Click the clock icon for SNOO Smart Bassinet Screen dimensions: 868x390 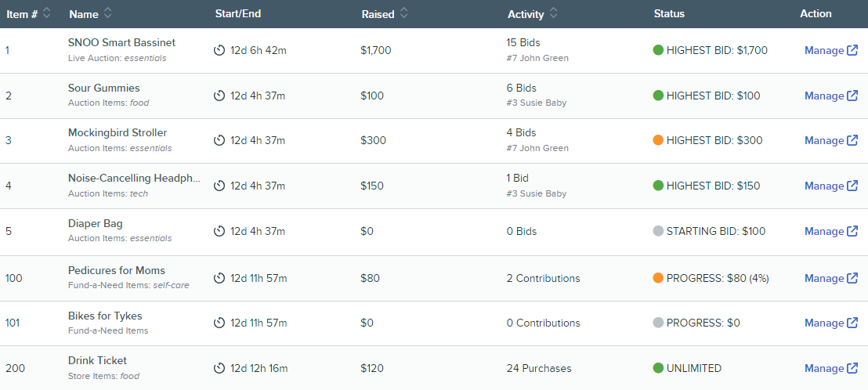point(219,50)
